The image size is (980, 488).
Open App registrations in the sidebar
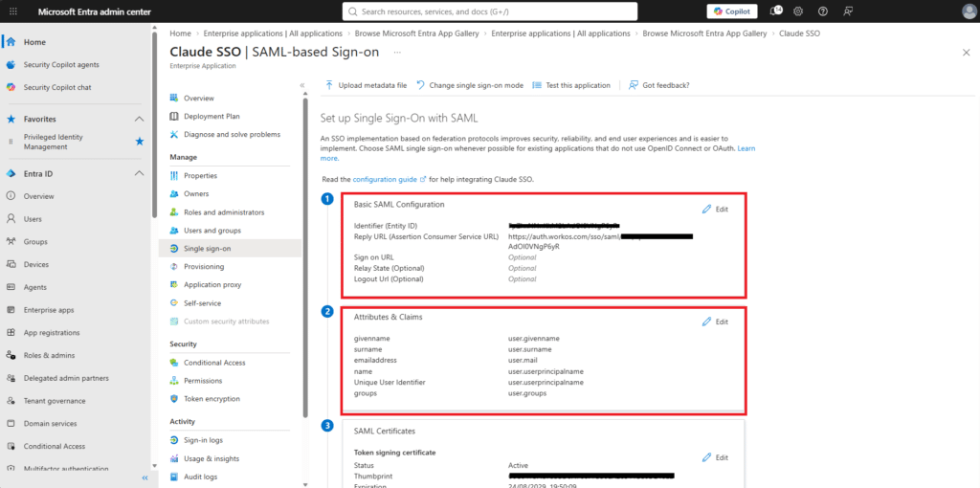(52, 332)
